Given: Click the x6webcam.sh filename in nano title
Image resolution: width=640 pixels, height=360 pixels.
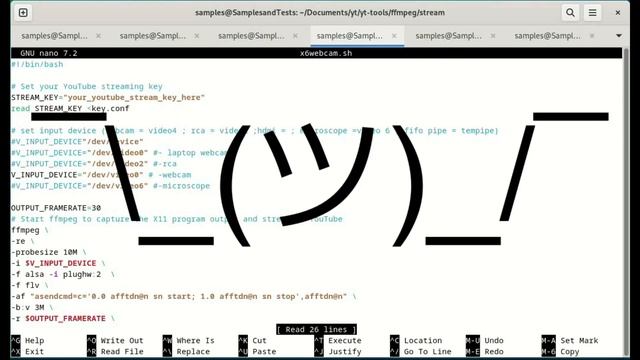Looking at the screenshot, I should click(326, 53).
